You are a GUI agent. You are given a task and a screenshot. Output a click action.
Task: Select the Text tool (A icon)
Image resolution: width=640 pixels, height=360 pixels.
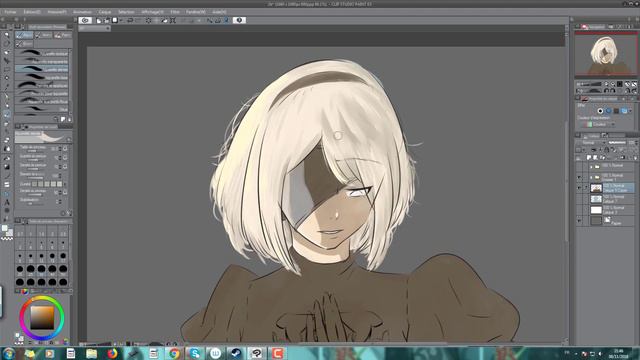click(x=7, y=202)
